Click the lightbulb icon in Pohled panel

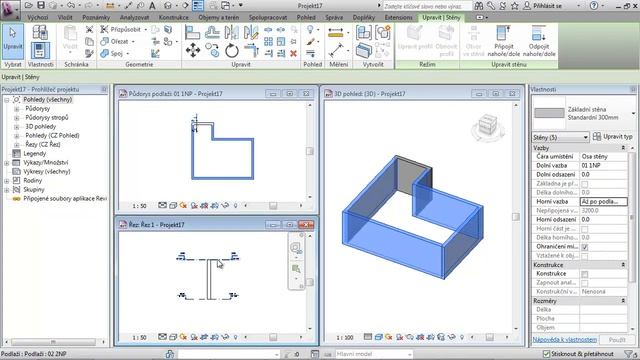tap(311, 29)
